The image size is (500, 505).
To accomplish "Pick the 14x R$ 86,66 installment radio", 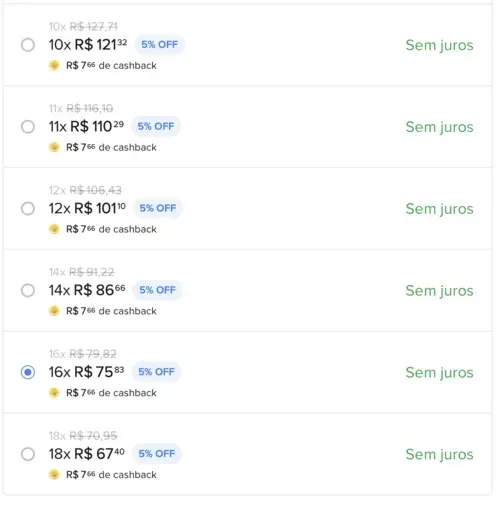I will click(x=28, y=290).
